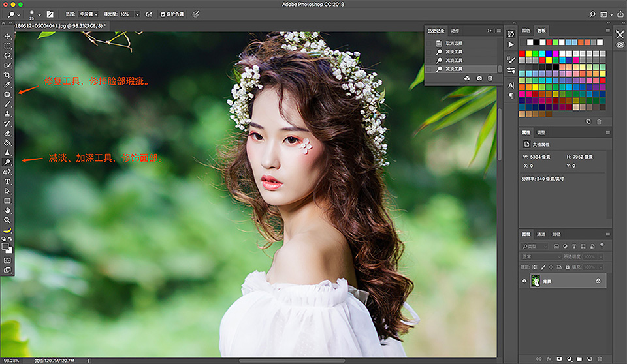The width and height of the screenshot is (627, 364).
Task: Toggle Protect Tones checkbox
Action: [x=163, y=14]
